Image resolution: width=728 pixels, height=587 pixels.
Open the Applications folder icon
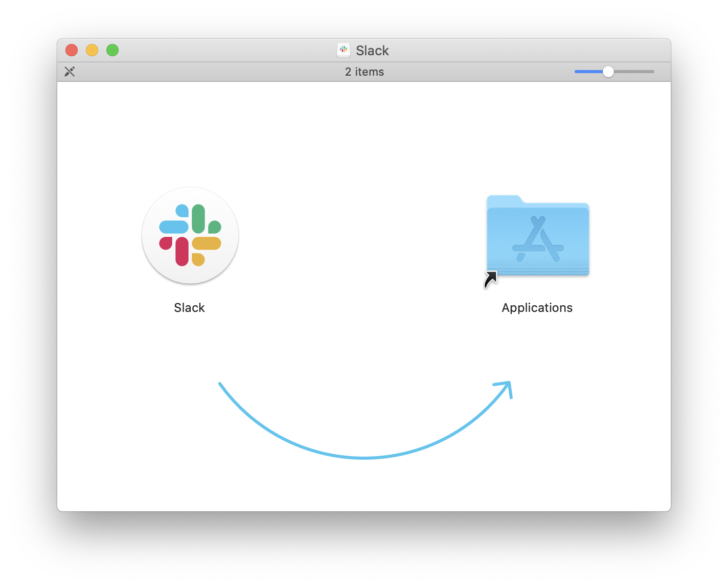click(x=537, y=238)
